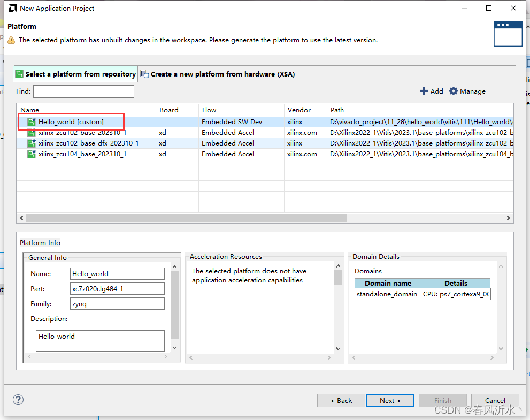Sort platforms by Flow column header
530x420 pixels.
tap(241, 110)
